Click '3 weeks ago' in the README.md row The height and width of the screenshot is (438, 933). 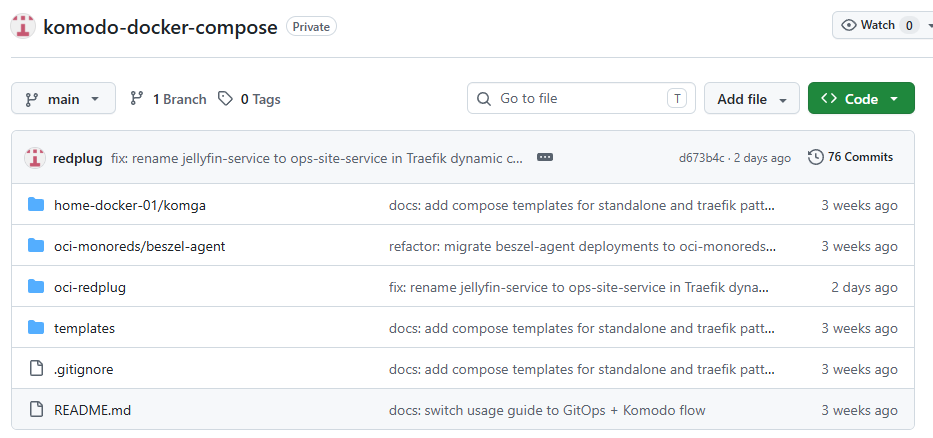coord(859,410)
